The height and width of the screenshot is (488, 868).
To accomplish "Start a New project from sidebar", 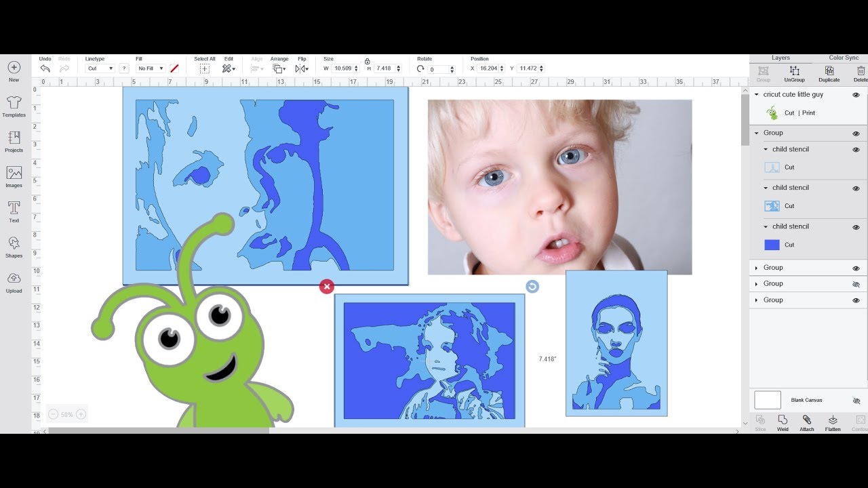I will [x=14, y=71].
